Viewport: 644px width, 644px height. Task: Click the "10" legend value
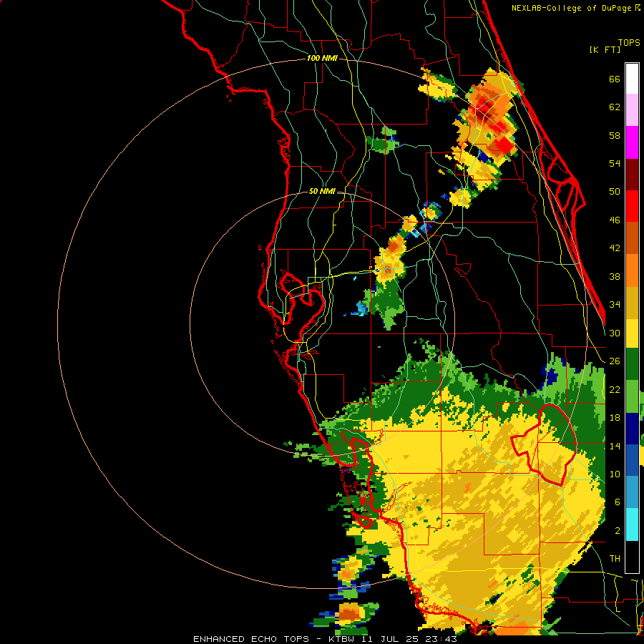pyautogui.click(x=615, y=474)
